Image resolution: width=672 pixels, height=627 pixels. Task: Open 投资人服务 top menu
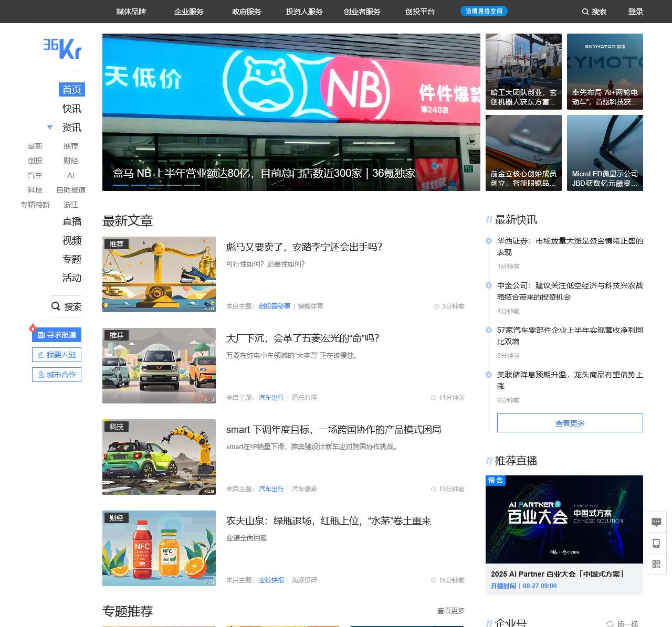coord(304,12)
